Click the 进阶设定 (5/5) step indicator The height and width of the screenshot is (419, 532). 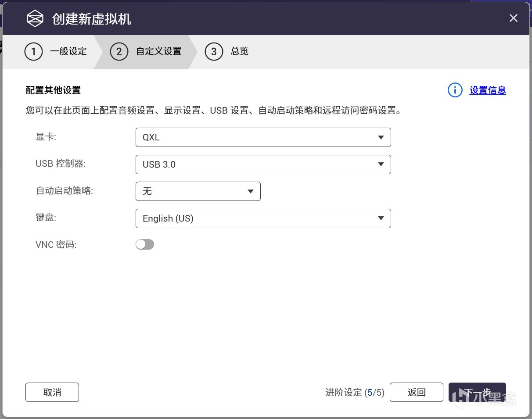(355, 393)
